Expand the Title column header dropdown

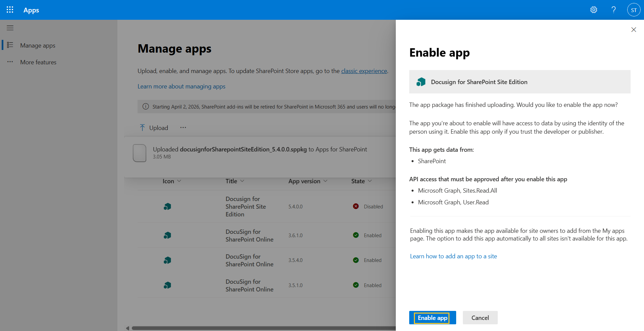(x=242, y=181)
